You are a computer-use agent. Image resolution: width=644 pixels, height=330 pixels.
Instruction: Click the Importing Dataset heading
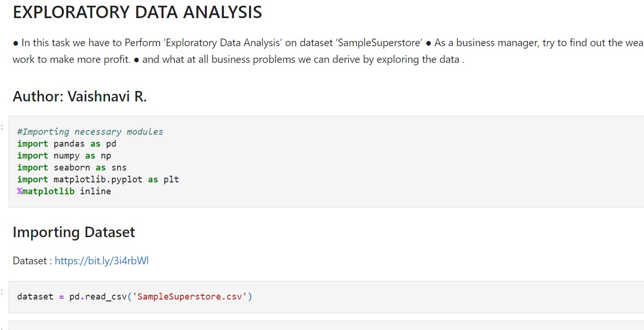pyautogui.click(x=74, y=232)
